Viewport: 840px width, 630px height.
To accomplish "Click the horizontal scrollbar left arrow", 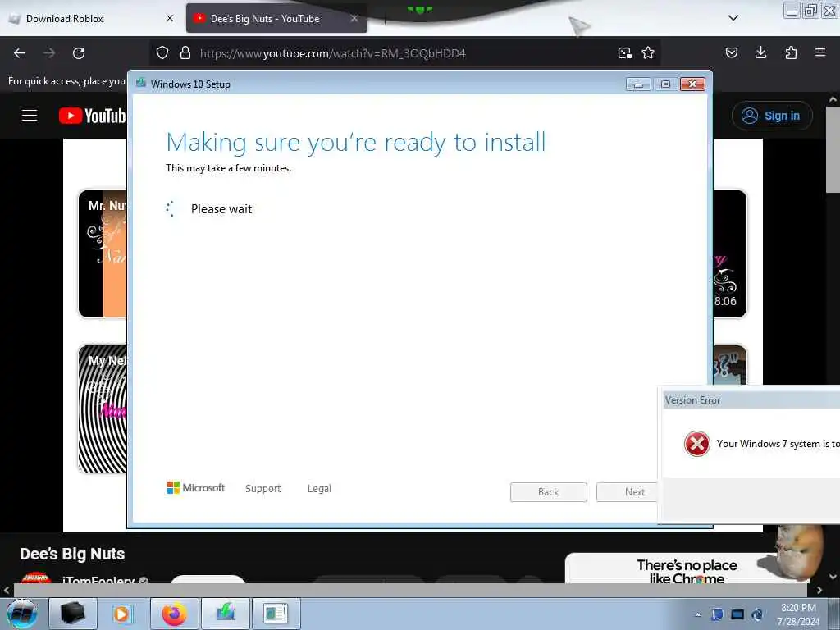I will (x=7, y=590).
